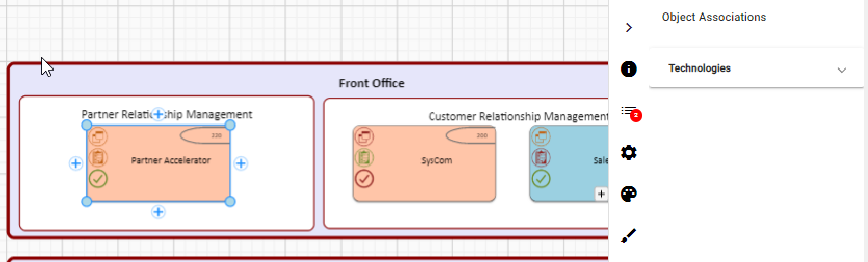Image resolution: width=868 pixels, height=262 pixels.
Task: Open the color palette icon in the sidebar
Action: (628, 194)
